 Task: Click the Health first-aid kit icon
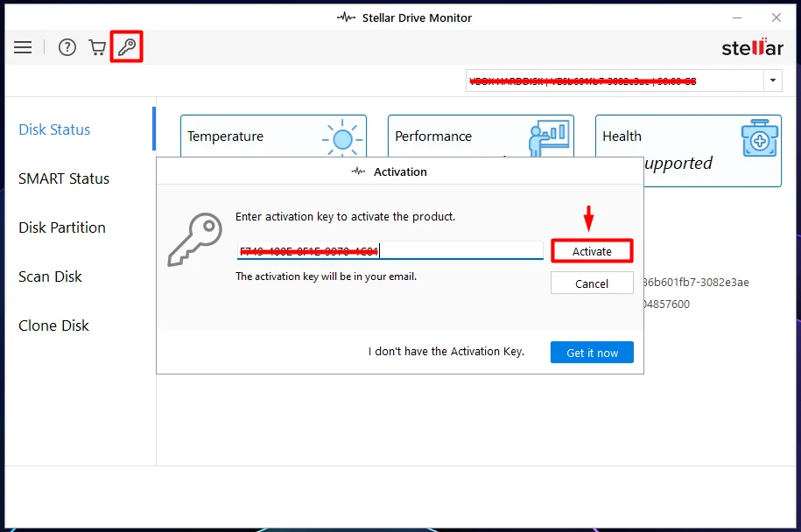coord(760,138)
